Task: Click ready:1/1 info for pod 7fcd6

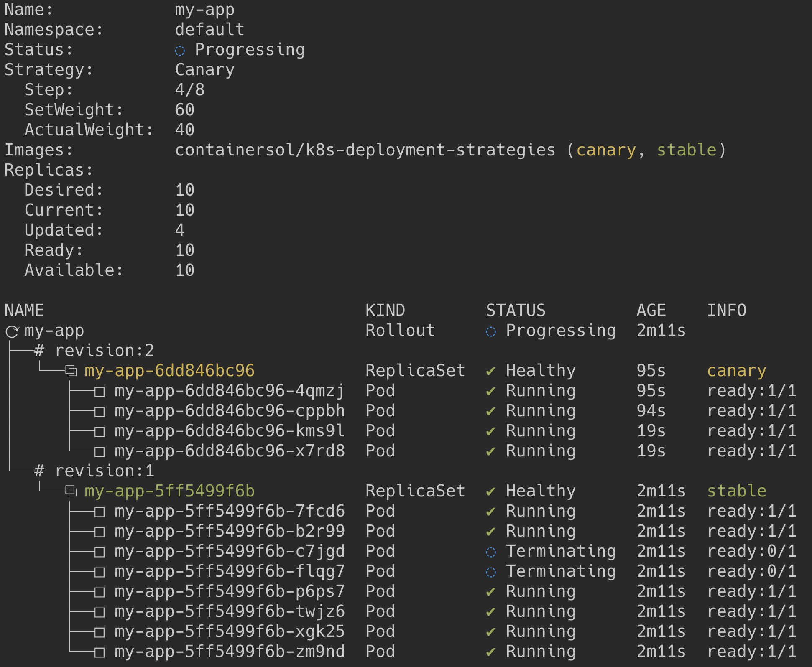Action: [751, 511]
